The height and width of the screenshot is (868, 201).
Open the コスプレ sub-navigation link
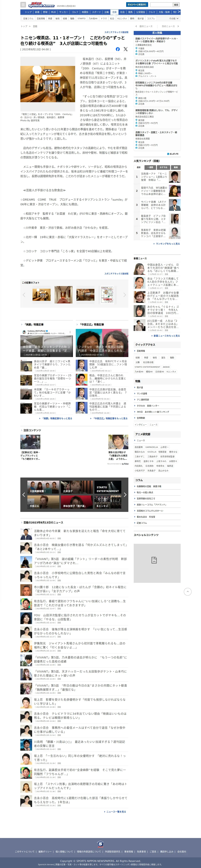151,19
